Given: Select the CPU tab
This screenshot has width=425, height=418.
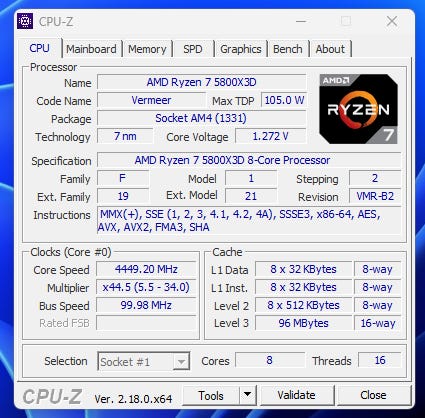Looking at the screenshot, I should point(39,48).
